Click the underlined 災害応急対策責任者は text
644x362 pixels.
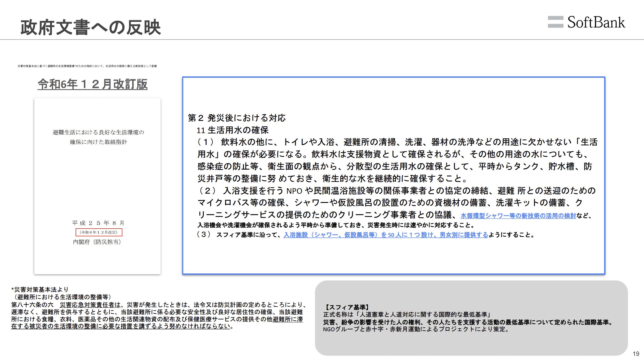click(90, 305)
